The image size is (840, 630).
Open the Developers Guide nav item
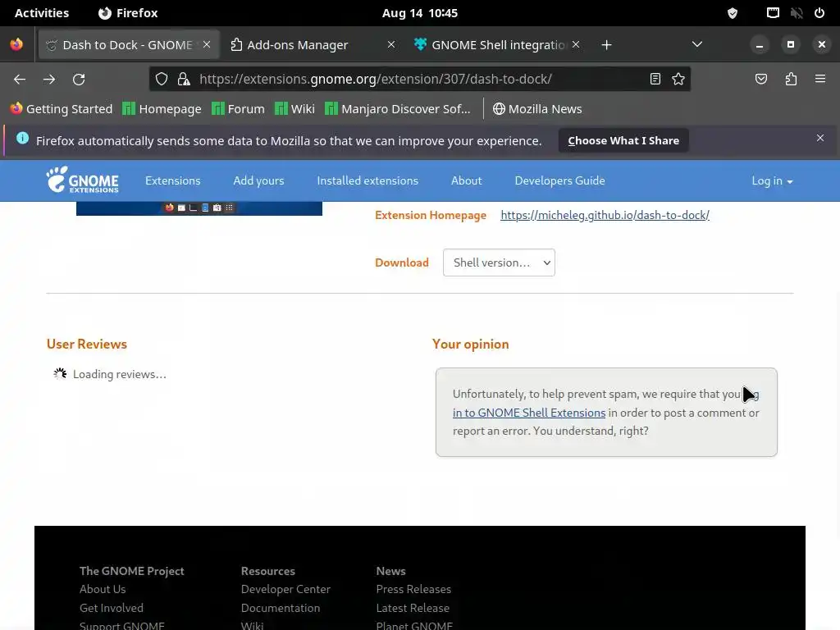point(559,180)
